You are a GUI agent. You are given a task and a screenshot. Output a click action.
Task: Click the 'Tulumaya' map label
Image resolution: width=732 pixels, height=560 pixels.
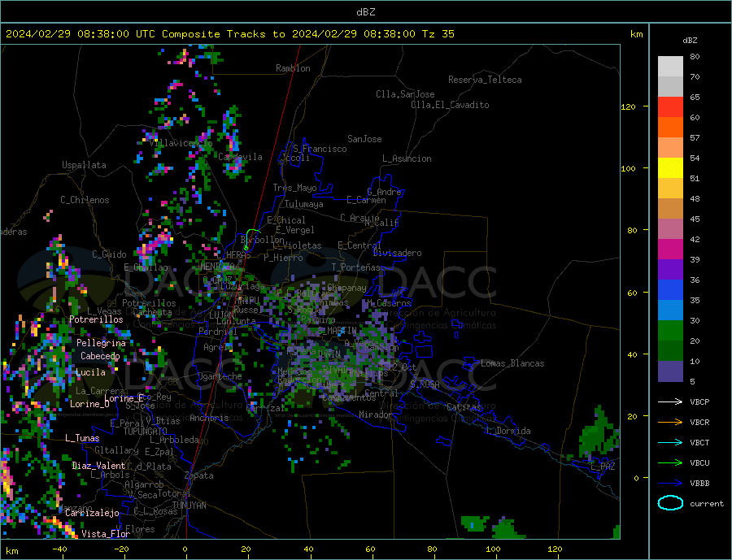point(304,204)
